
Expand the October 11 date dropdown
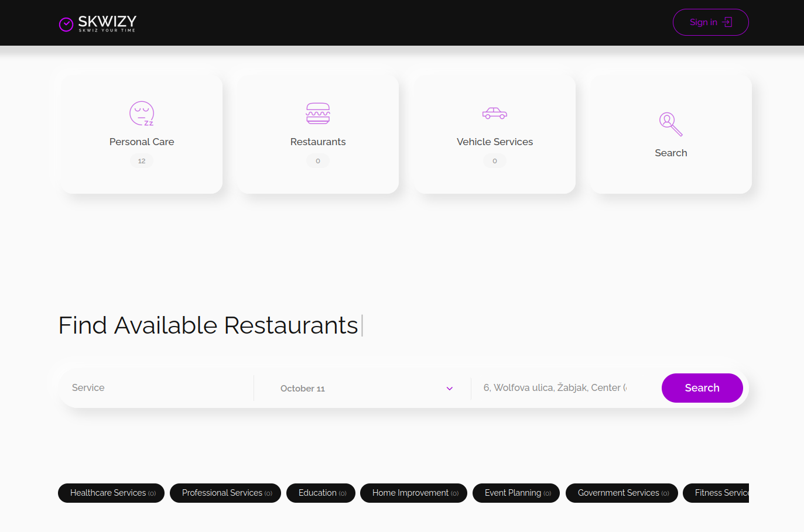(363, 389)
